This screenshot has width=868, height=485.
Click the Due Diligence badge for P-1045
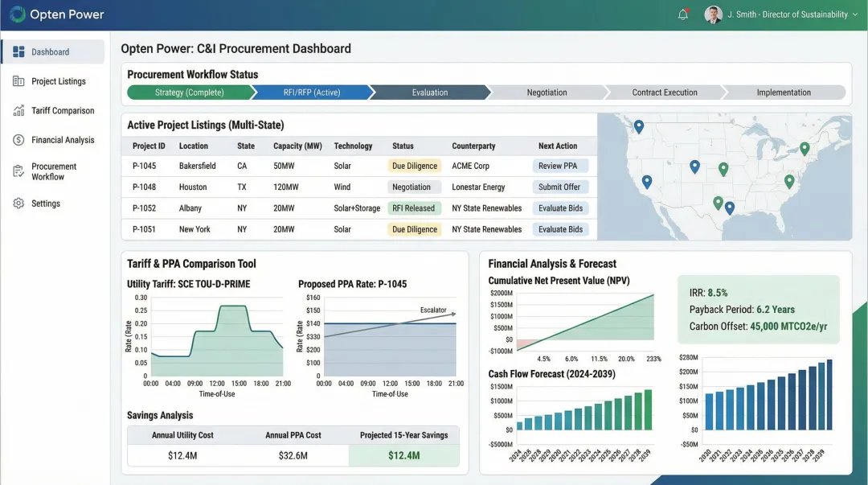[x=414, y=166]
